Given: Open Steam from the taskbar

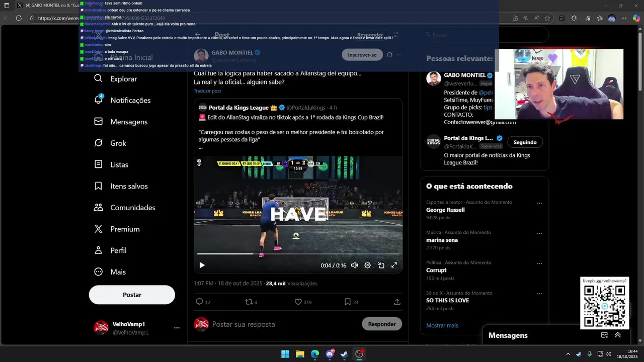Looking at the screenshot, I should point(344,354).
